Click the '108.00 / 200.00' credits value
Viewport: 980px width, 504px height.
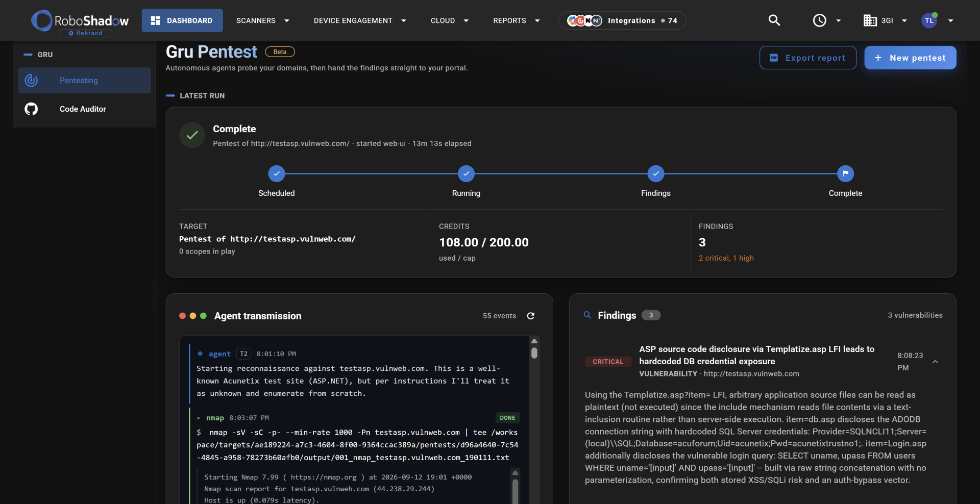click(484, 242)
